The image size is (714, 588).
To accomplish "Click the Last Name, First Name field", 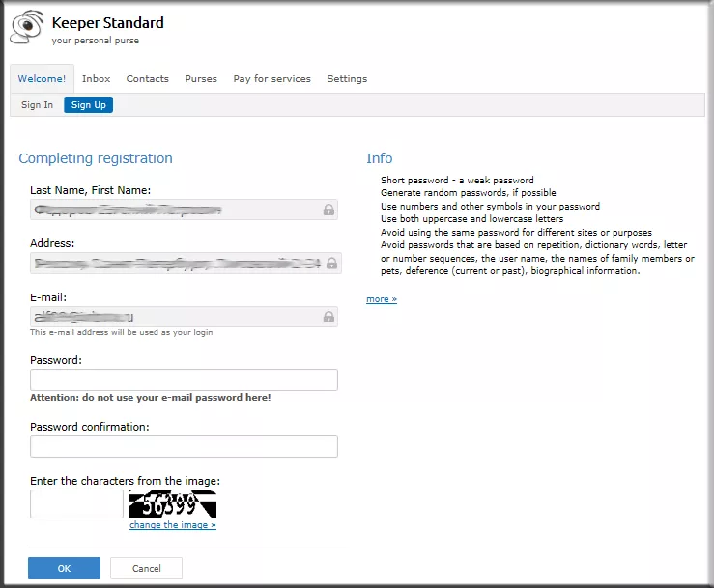I will click(184, 210).
